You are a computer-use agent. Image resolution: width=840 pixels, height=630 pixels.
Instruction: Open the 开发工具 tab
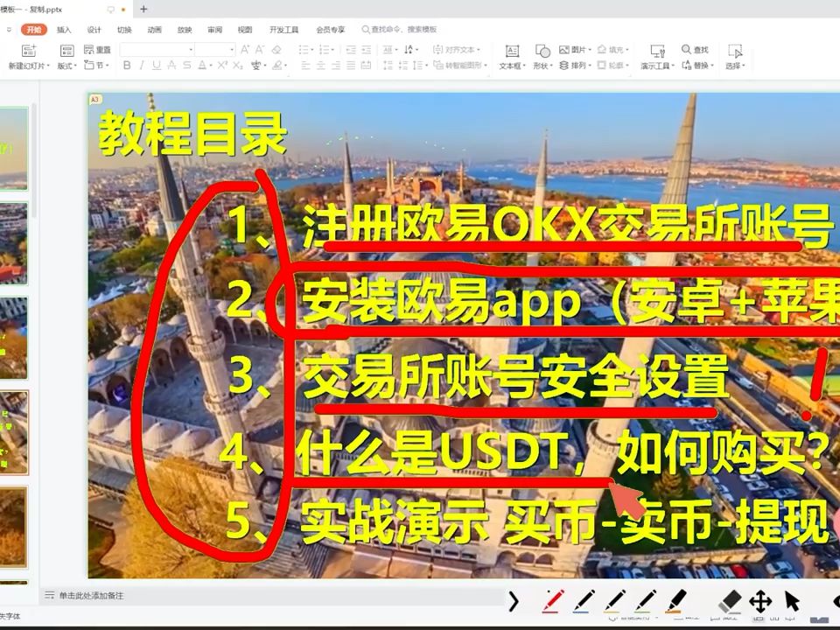283,30
